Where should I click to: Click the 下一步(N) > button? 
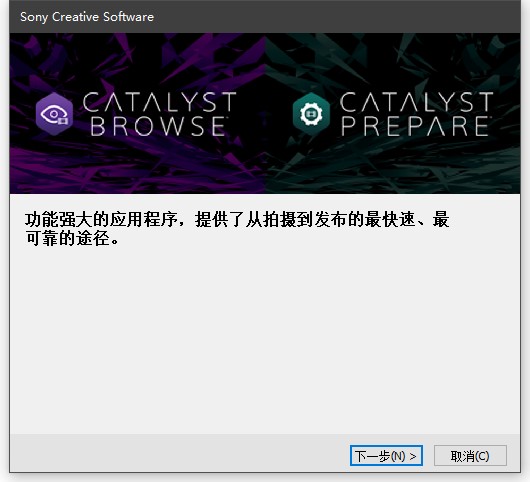point(386,456)
